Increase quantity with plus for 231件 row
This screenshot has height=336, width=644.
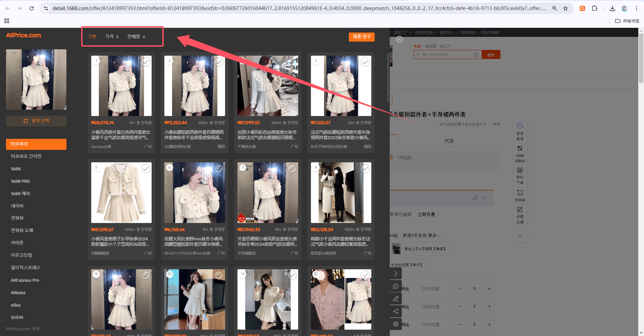tap(489, 289)
